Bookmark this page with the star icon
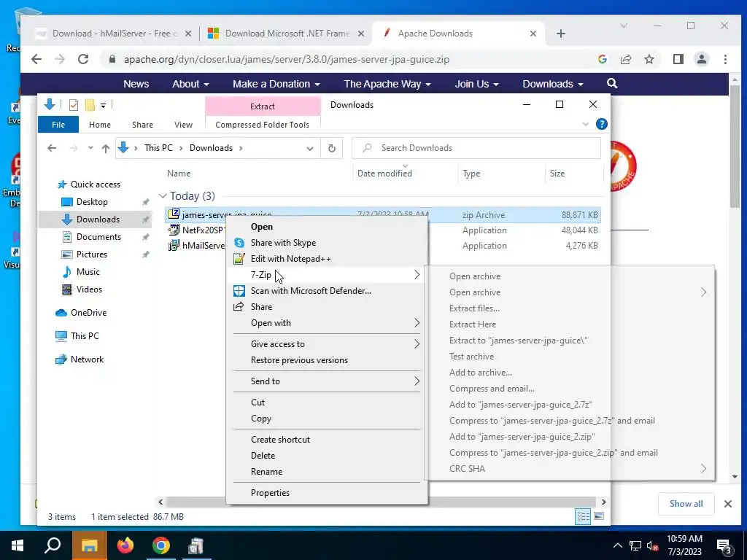The width and height of the screenshot is (747, 560). click(x=649, y=59)
